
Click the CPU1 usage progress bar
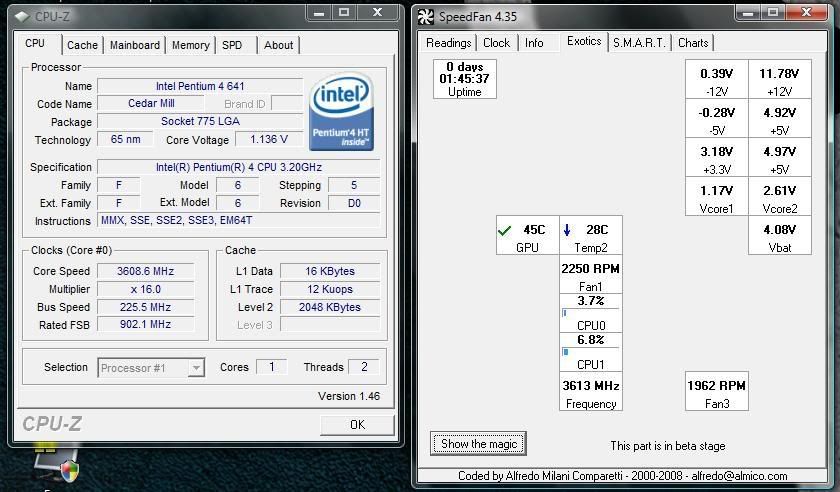pos(590,352)
